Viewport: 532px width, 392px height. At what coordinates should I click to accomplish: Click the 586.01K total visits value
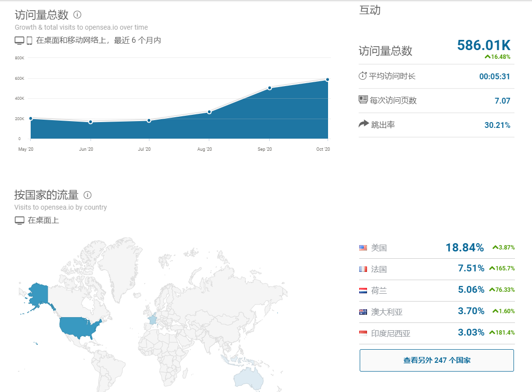pyautogui.click(x=484, y=45)
